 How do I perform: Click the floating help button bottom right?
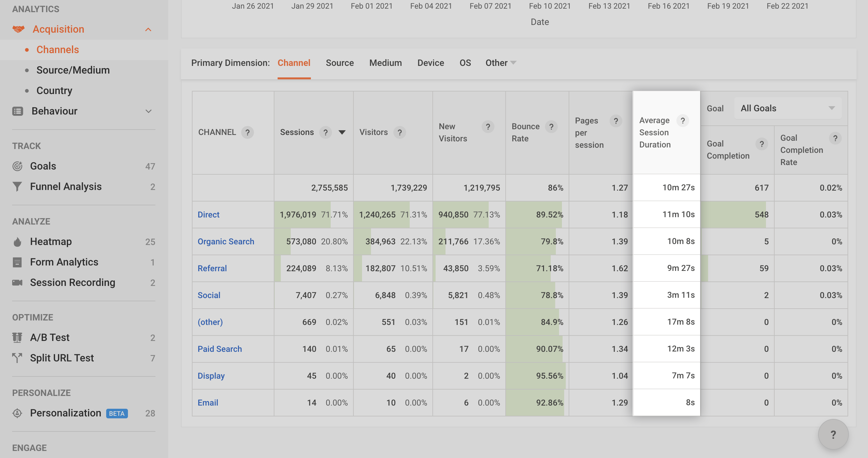click(x=833, y=434)
